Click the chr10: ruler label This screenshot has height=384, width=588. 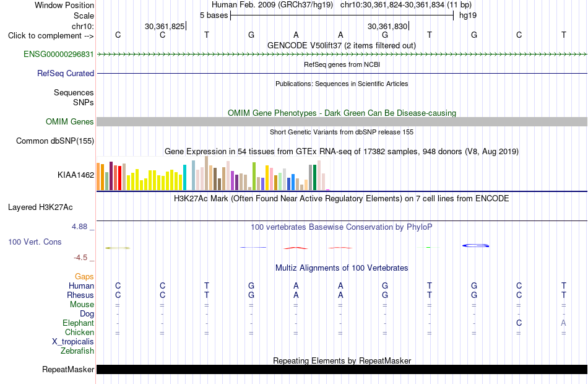tap(83, 26)
